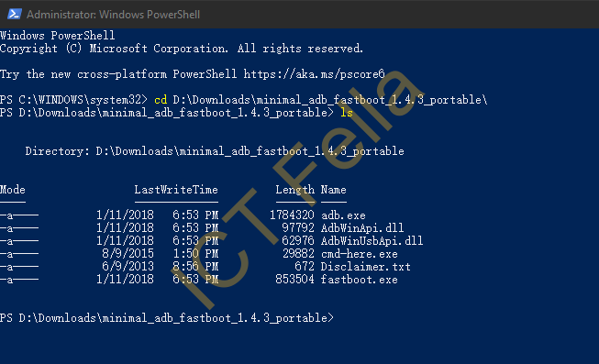Click the Disclaimer.txt file name
The image size is (599, 364).
pos(366,267)
